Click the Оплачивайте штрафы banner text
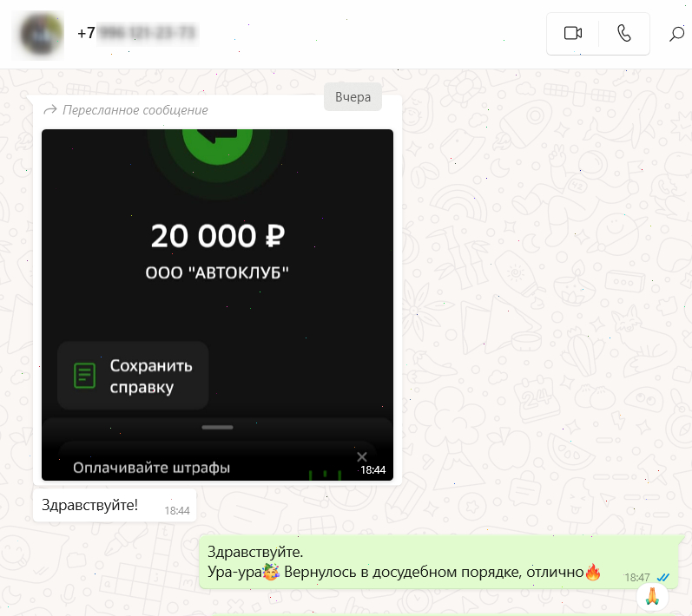 [151, 468]
